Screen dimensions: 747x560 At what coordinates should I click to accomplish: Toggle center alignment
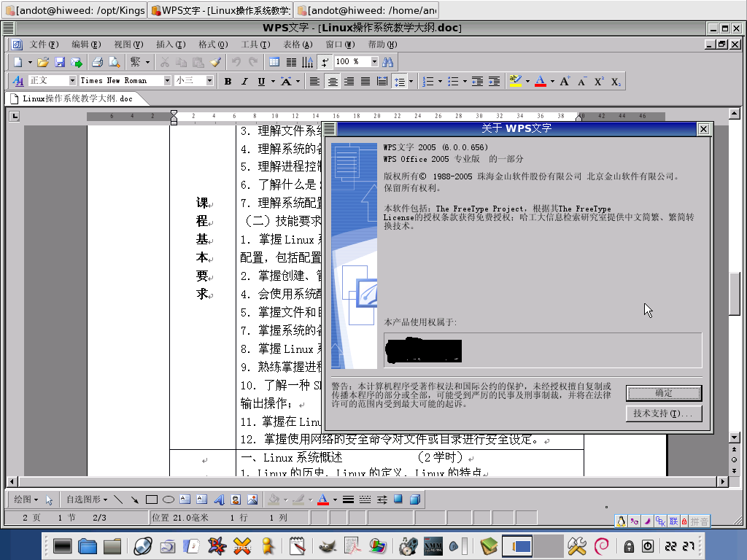pos(333,82)
